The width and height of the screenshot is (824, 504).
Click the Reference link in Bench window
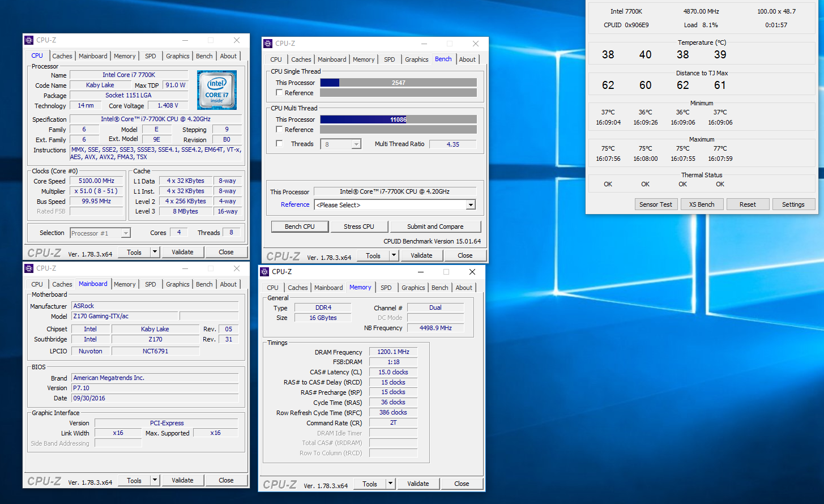(295, 204)
